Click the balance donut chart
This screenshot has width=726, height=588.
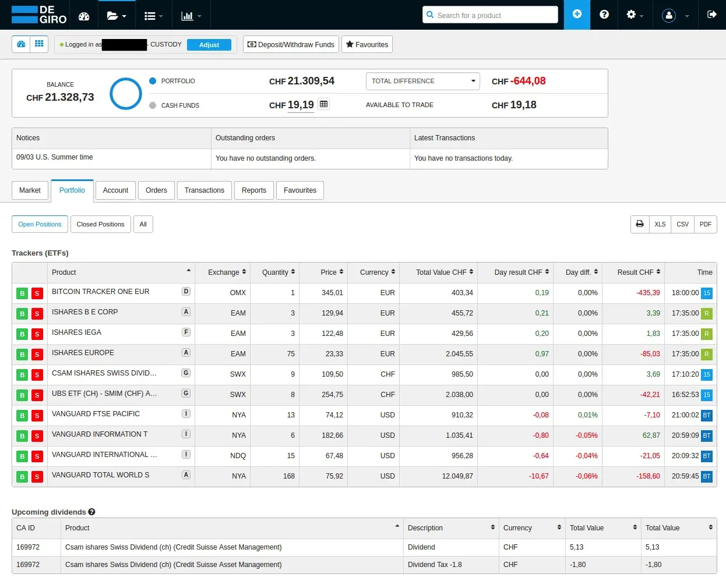coord(126,94)
